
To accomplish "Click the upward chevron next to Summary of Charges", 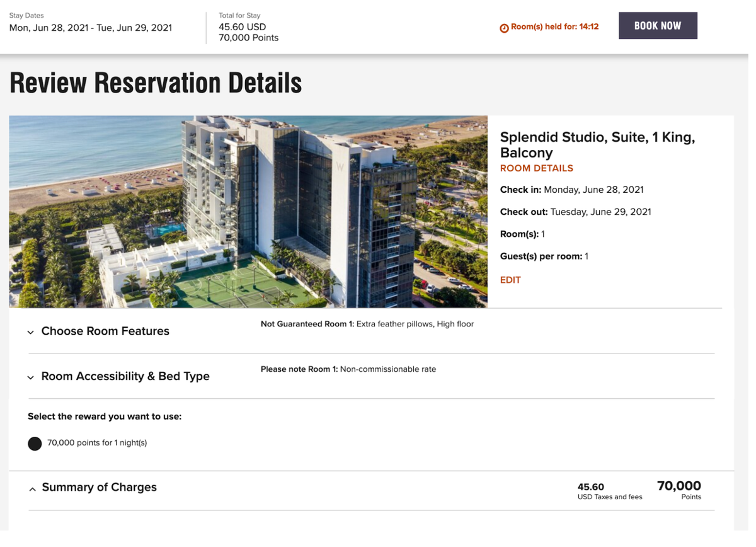I will click(x=31, y=488).
